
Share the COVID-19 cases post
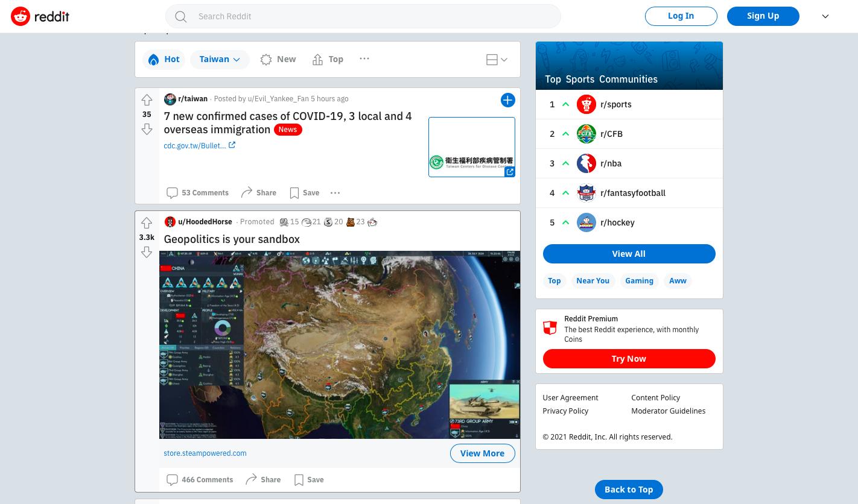click(259, 193)
